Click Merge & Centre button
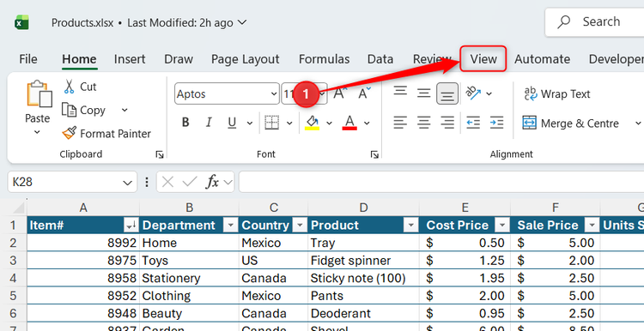 (x=570, y=123)
